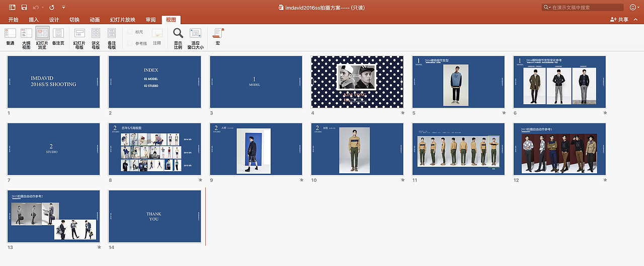The image size is (644, 266).
Task: Open the 动画 animations tab
Action: point(95,20)
